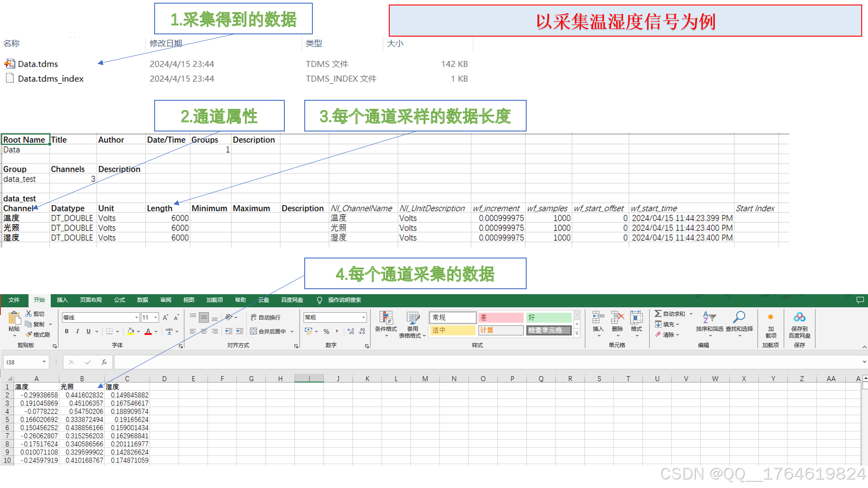
Task: Click the Insert Function fx icon
Action: click(x=104, y=362)
